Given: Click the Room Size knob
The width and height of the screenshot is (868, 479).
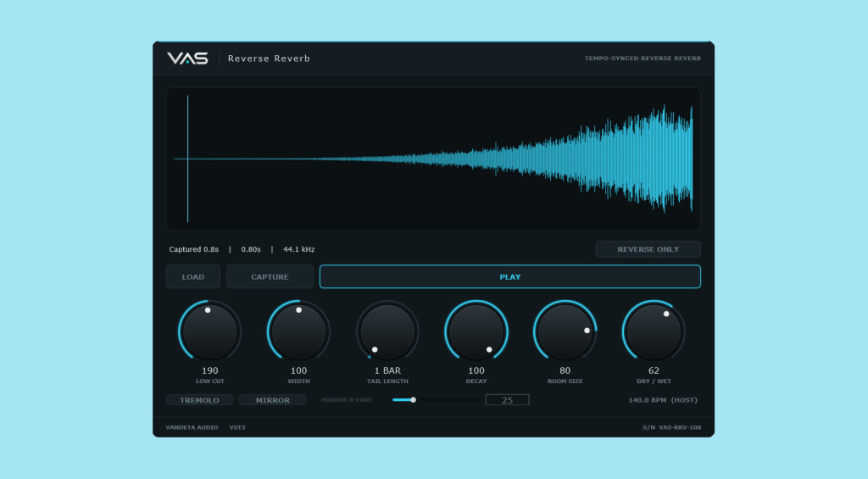Looking at the screenshot, I should 565,331.
